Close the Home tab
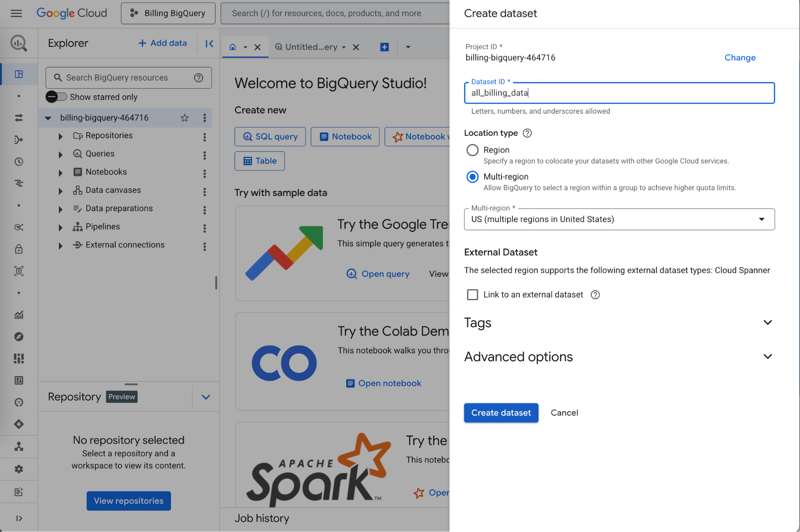This screenshot has width=800, height=532. pyautogui.click(x=258, y=47)
